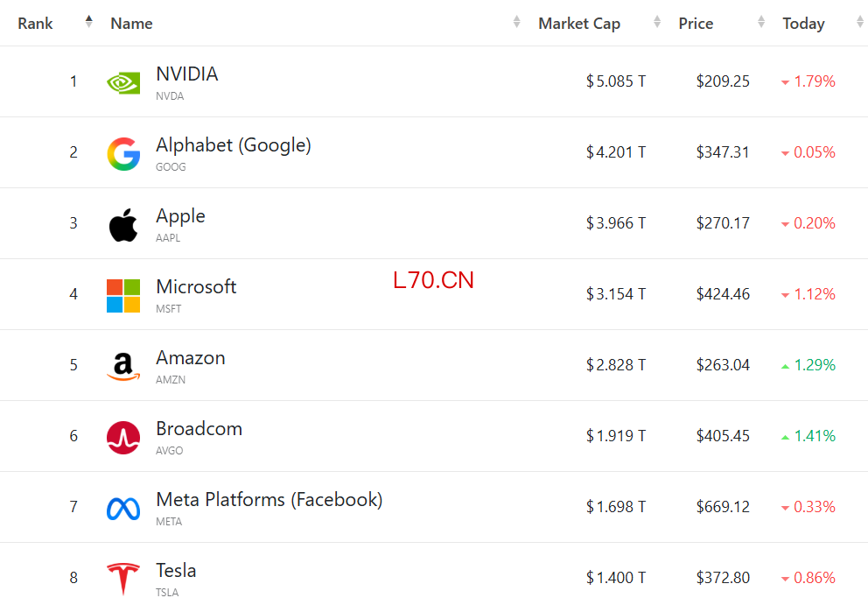Sort by Price column sort arrows
Viewport: 868px width, 612px height.
coord(761,22)
